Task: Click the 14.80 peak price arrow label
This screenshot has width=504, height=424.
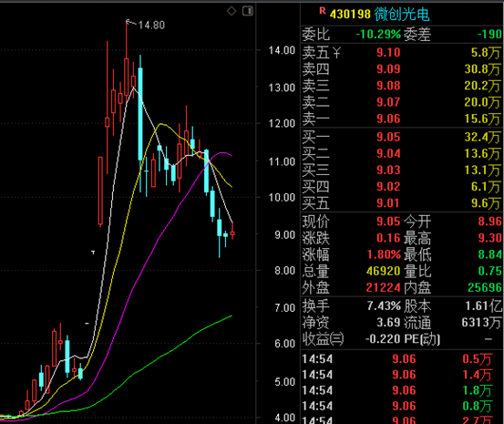Action: tap(145, 25)
